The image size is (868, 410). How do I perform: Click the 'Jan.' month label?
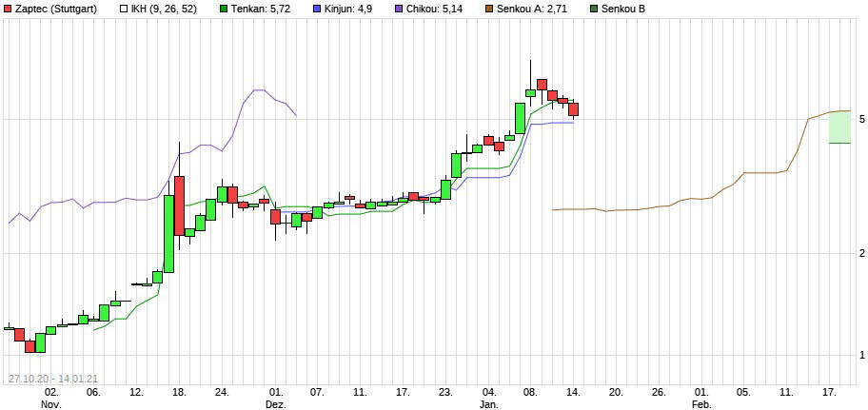[x=488, y=404]
